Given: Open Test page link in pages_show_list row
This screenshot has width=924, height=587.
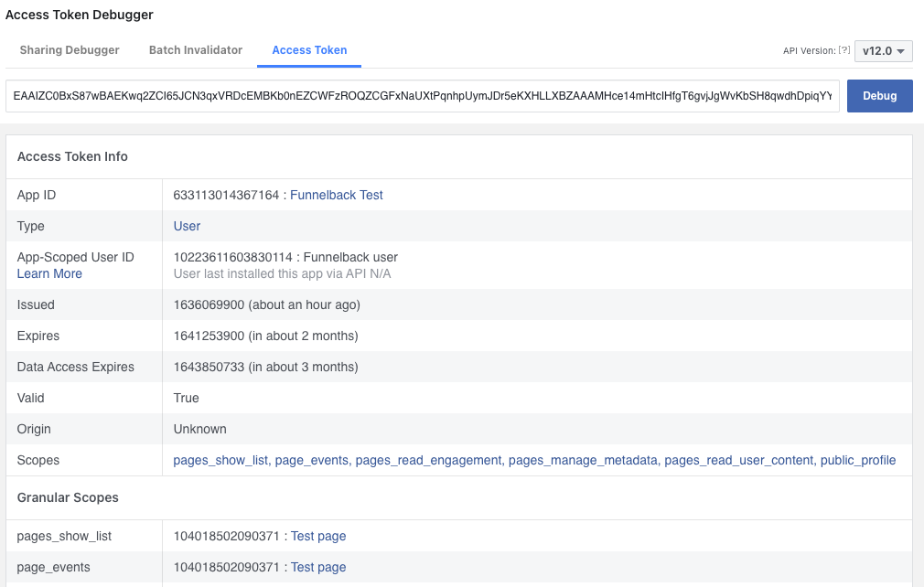Looking at the screenshot, I should pyautogui.click(x=317, y=536).
